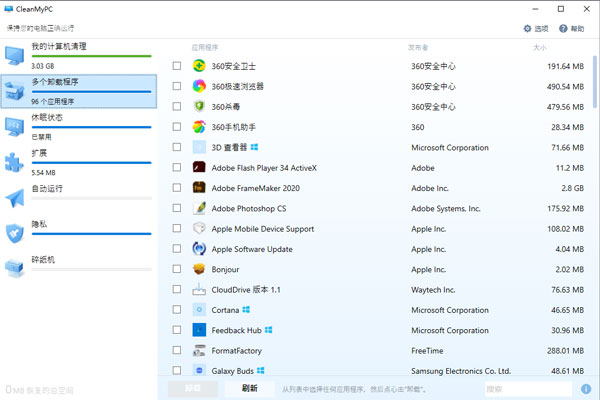Click the Cortana app icon
This screenshot has height=400, width=600.
point(199,309)
